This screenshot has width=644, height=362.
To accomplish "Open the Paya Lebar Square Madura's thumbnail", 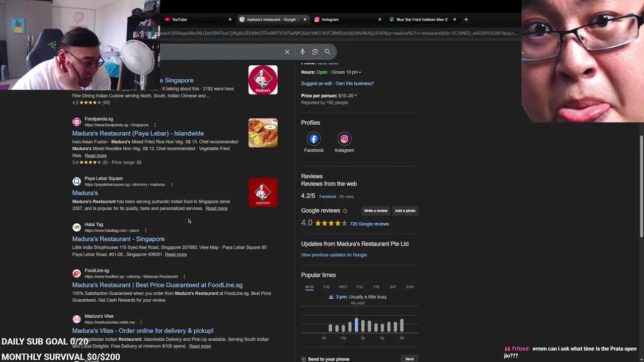I will coord(263,193).
